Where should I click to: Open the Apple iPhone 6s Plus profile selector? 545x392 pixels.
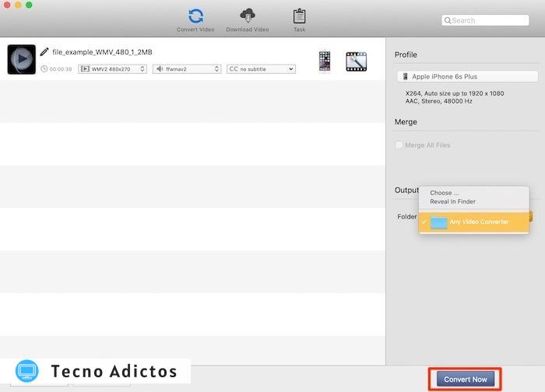tap(466, 76)
